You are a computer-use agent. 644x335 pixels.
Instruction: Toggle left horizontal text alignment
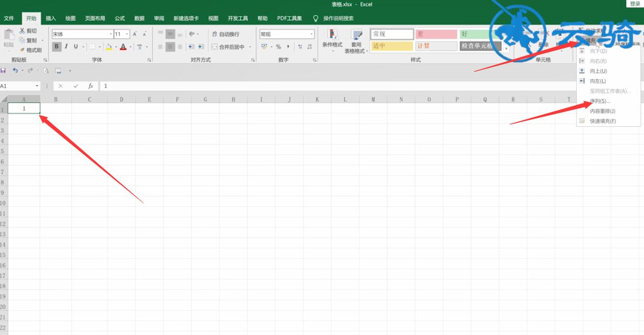[x=160, y=47]
